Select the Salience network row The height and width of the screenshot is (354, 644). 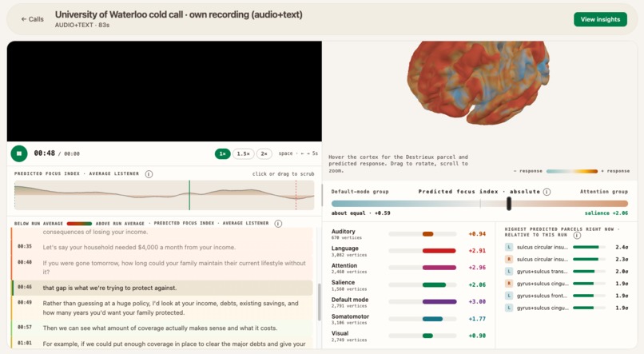coord(408,284)
